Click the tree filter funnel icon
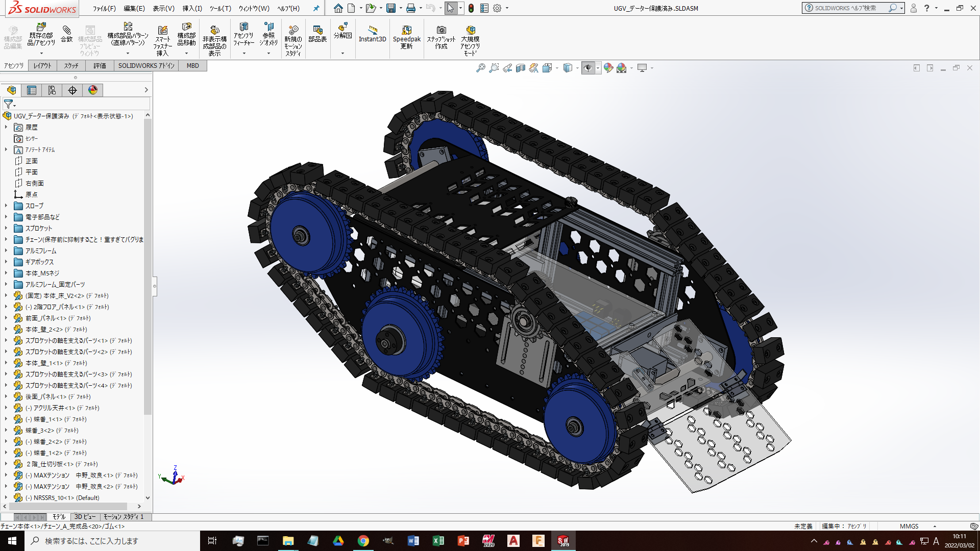The image size is (980, 551). [8, 104]
